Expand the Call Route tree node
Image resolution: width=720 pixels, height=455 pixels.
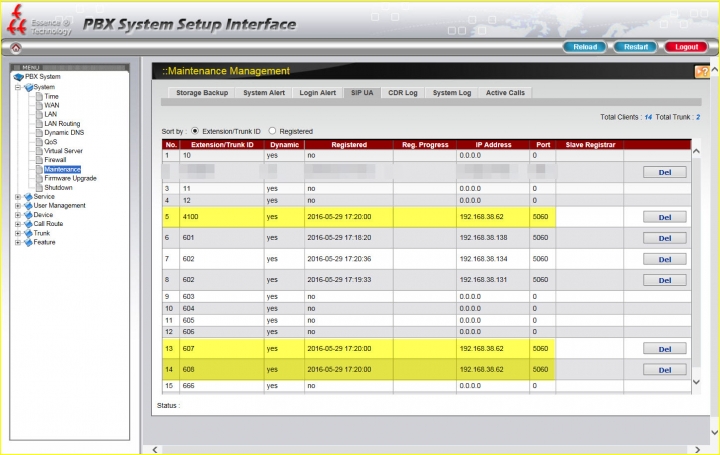(x=18, y=224)
